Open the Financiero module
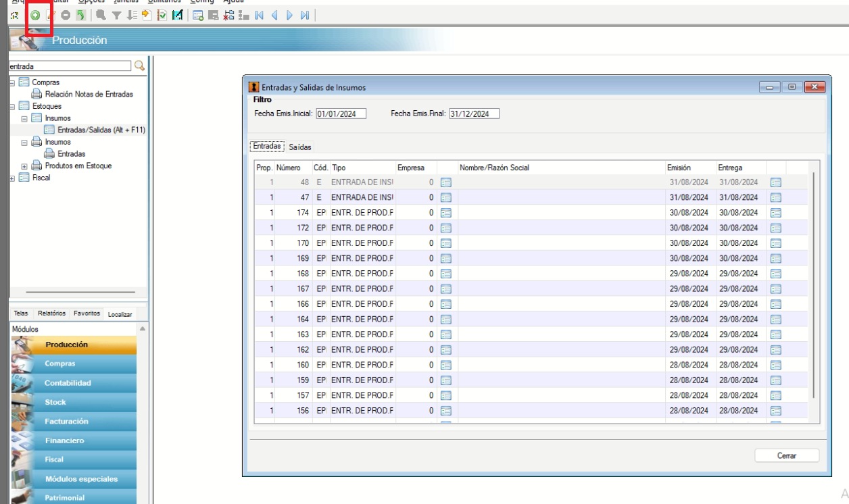 tap(74, 440)
